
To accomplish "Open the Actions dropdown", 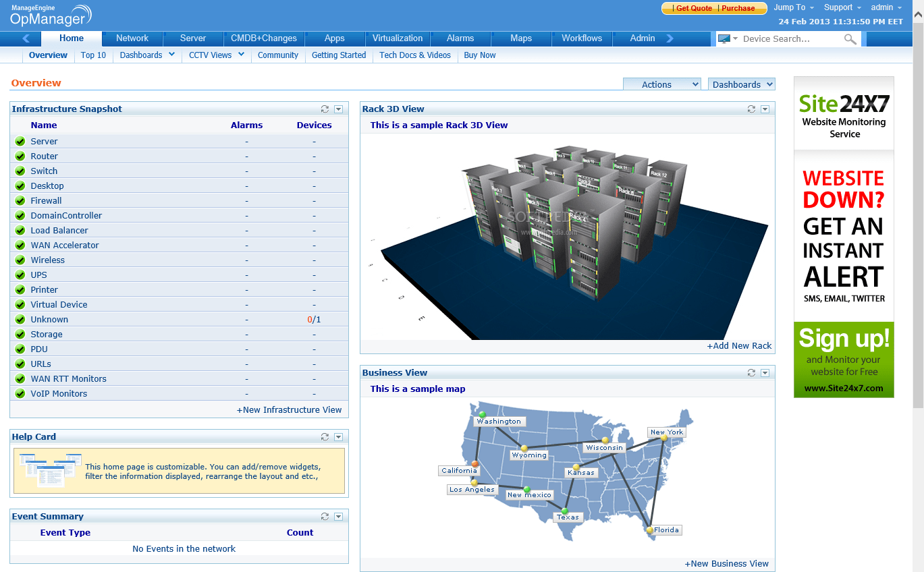I will click(x=662, y=84).
